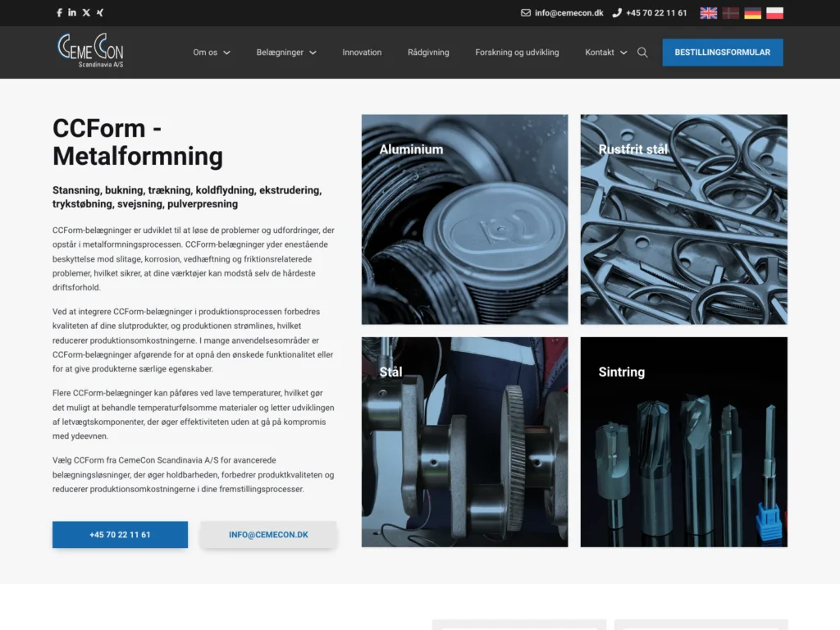This screenshot has width=840, height=630.
Task: Open the LinkedIn social icon
Action: click(72, 12)
